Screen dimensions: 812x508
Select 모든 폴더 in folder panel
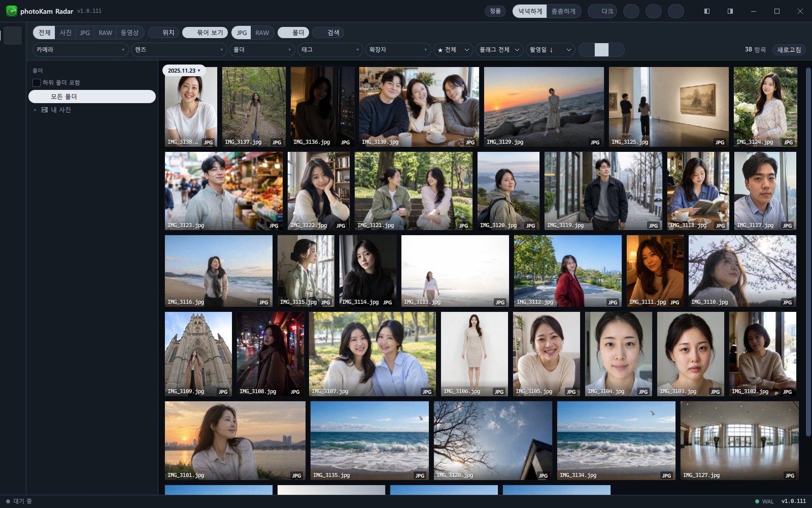click(x=92, y=97)
